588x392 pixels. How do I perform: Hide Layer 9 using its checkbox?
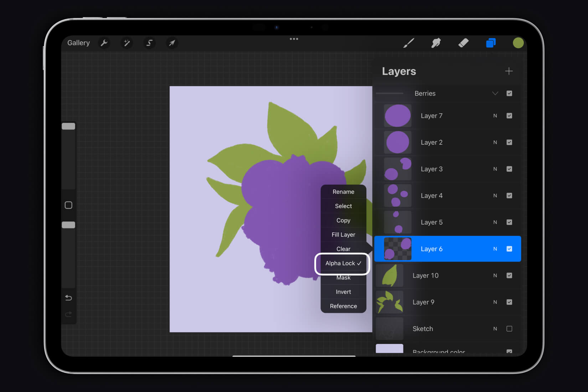point(509,302)
